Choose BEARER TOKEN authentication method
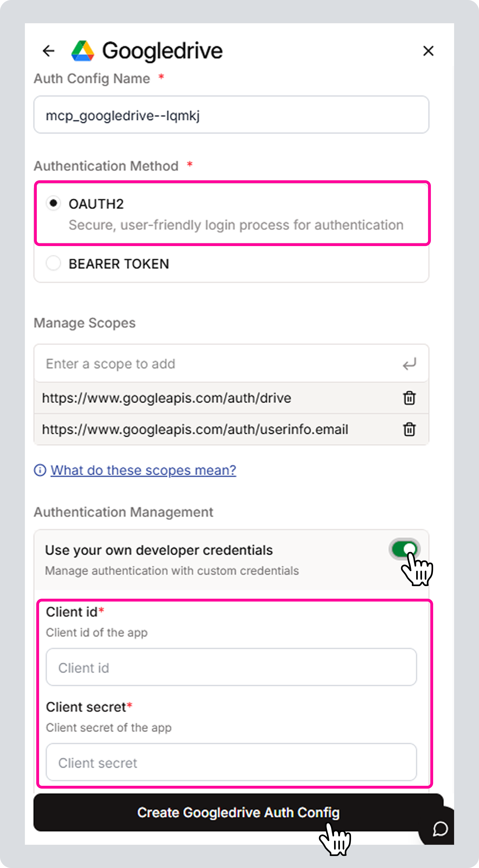The image size is (479, 868). coord(53,263)
